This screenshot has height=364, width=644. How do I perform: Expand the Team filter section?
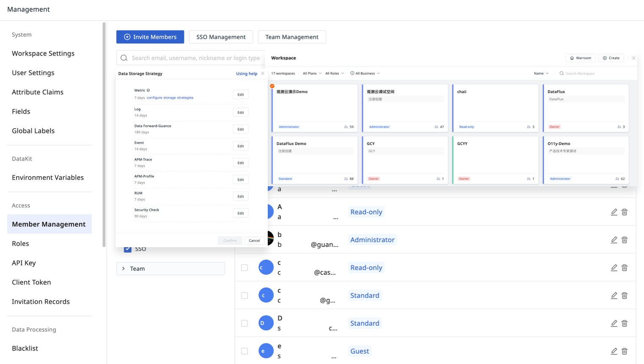pyautogui.click(x=171, y=269)
